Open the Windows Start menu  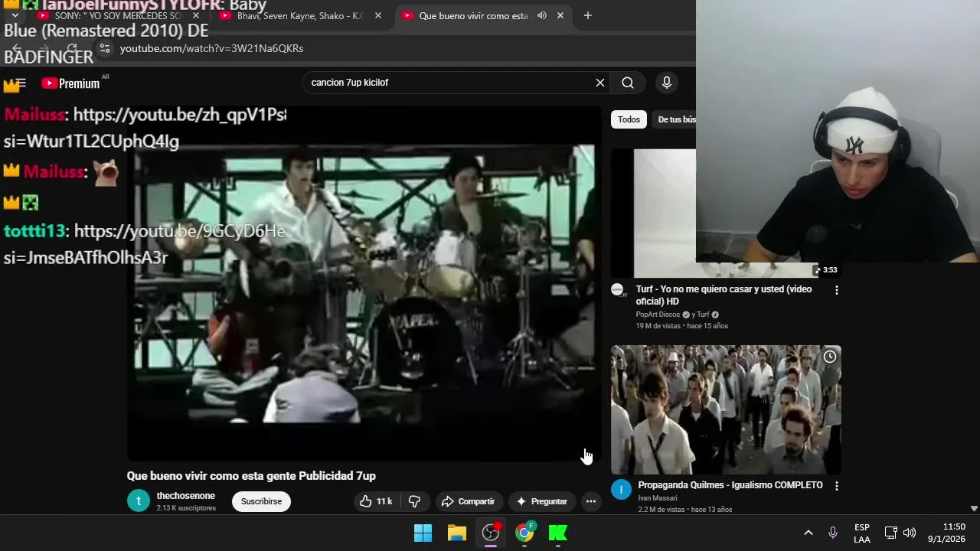[423, 533]
